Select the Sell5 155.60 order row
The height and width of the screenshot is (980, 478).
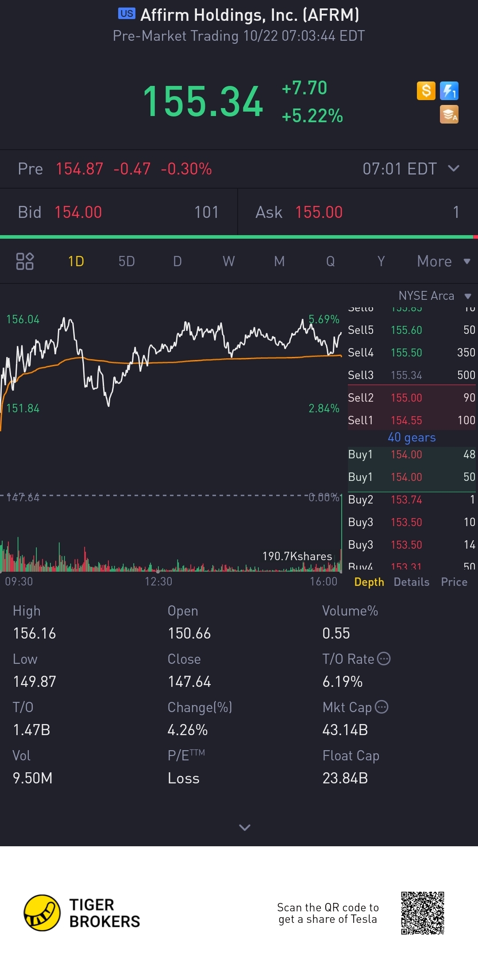click(412, 330)
